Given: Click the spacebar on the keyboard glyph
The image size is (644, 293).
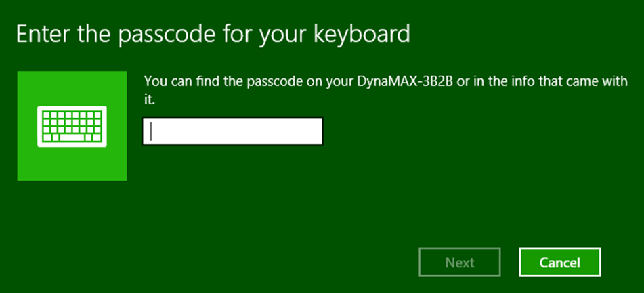Looking at the screenshot, I should tap(72, 137).
